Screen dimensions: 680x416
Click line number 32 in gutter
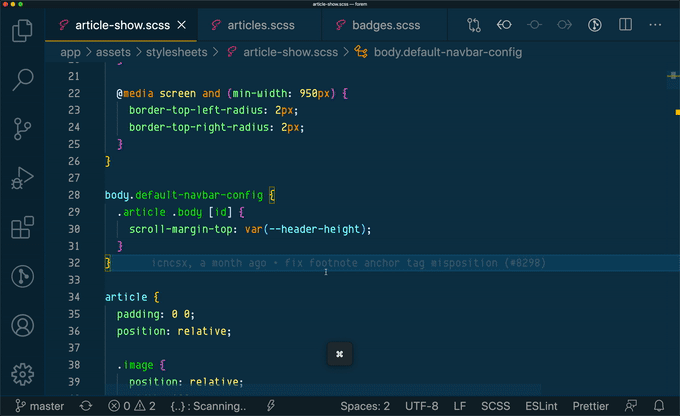click(74, 263)
